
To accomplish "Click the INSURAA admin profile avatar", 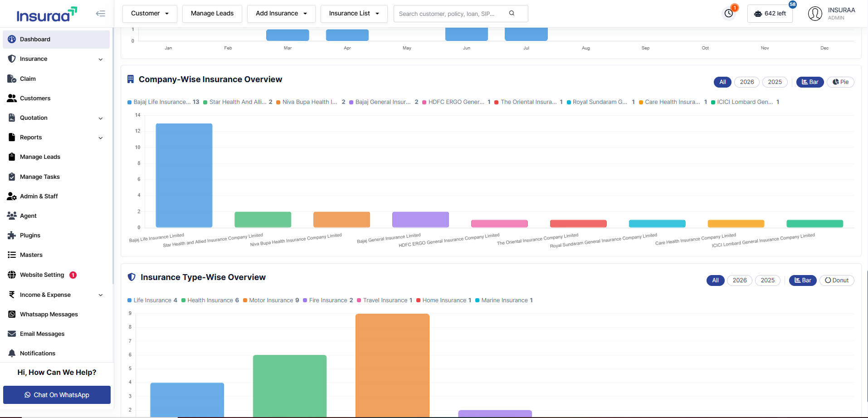I will tap(815, 14).
